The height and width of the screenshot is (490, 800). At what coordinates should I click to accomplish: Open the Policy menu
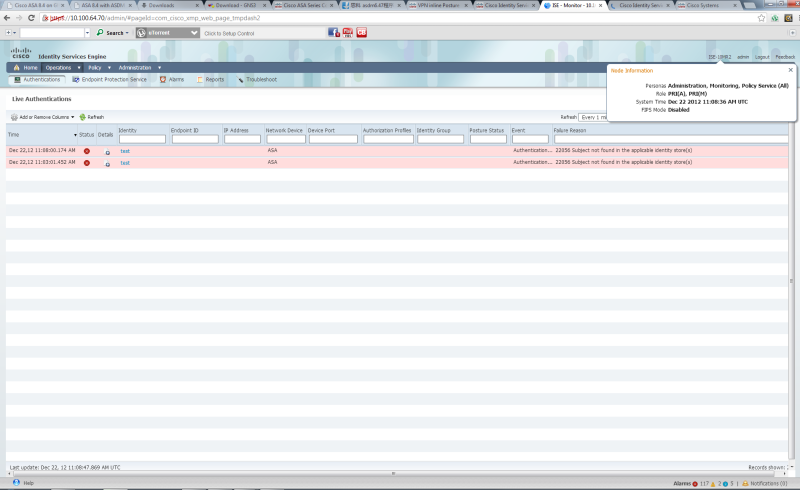[99, 67]
